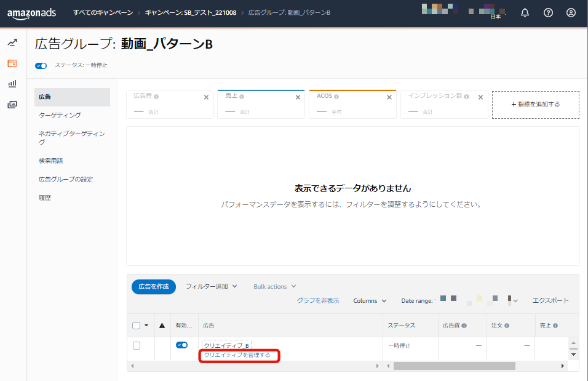Open the notifications bell icon
Viewport: 588px width, 381px height.
[525, 13]
